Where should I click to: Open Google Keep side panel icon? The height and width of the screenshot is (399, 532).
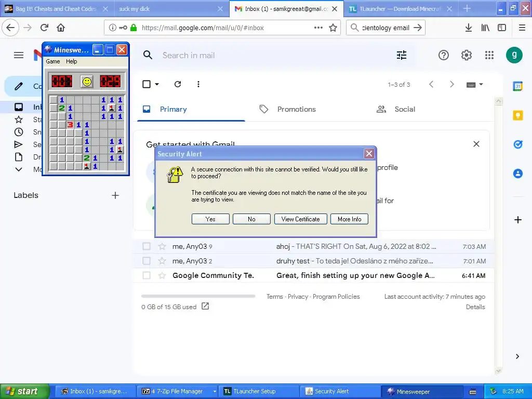(x=518, y=115)
